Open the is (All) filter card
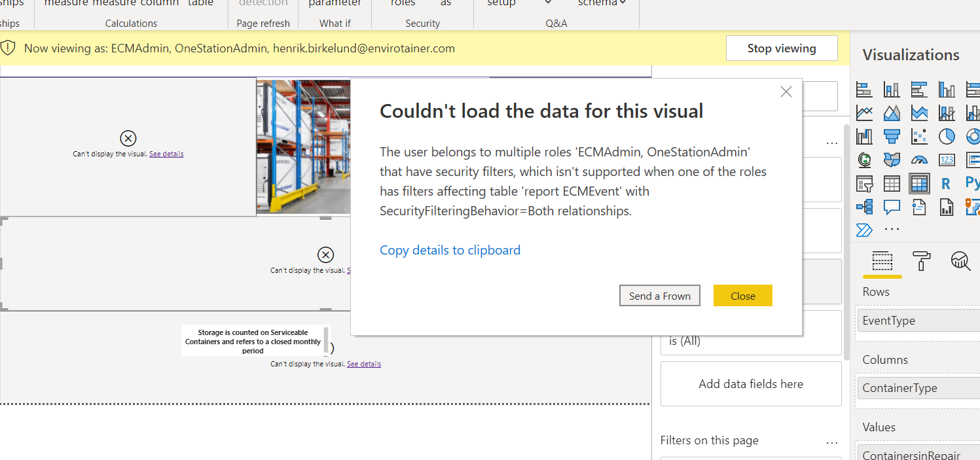This screenshot has height=460, width=980. [x=751, y=333]
